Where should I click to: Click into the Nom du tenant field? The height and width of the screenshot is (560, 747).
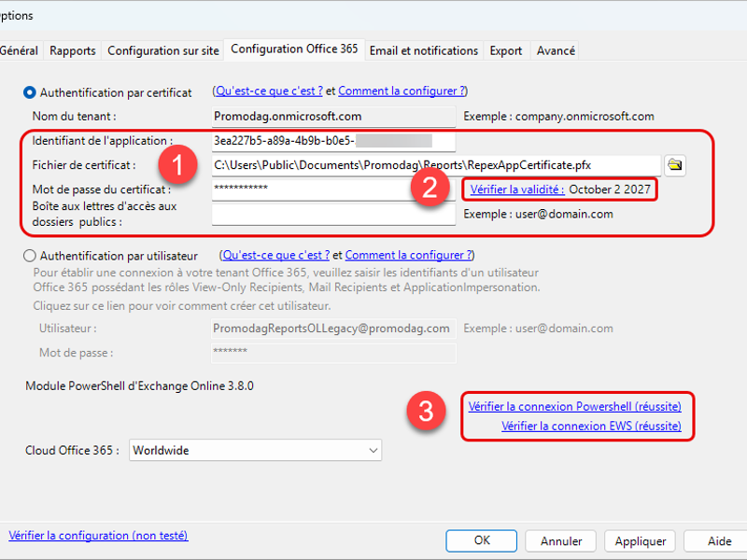[333, 117]
